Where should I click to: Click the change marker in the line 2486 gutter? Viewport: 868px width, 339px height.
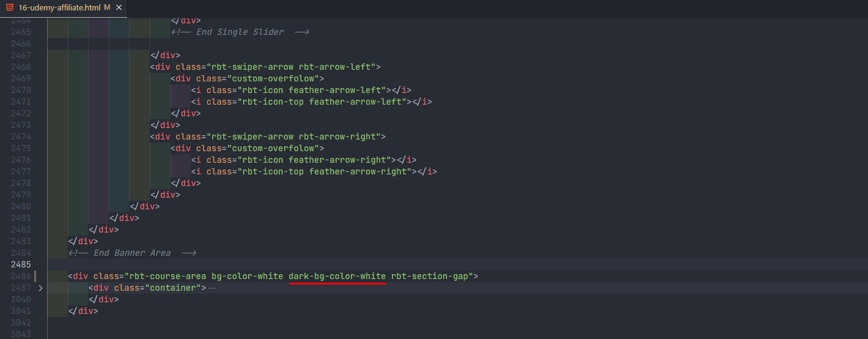pyautogui.click(x=35, y=277)
